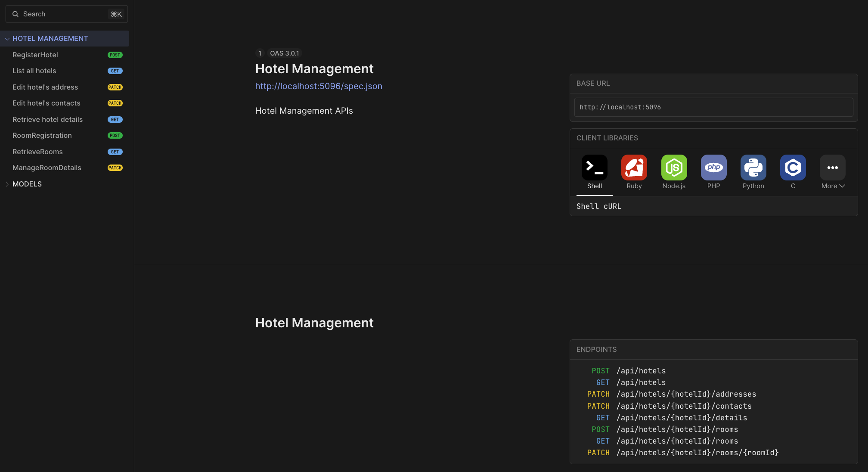Open the ManageRoomDetails PATCH item
The image size is (868, 472).
(x=47, y=168)
